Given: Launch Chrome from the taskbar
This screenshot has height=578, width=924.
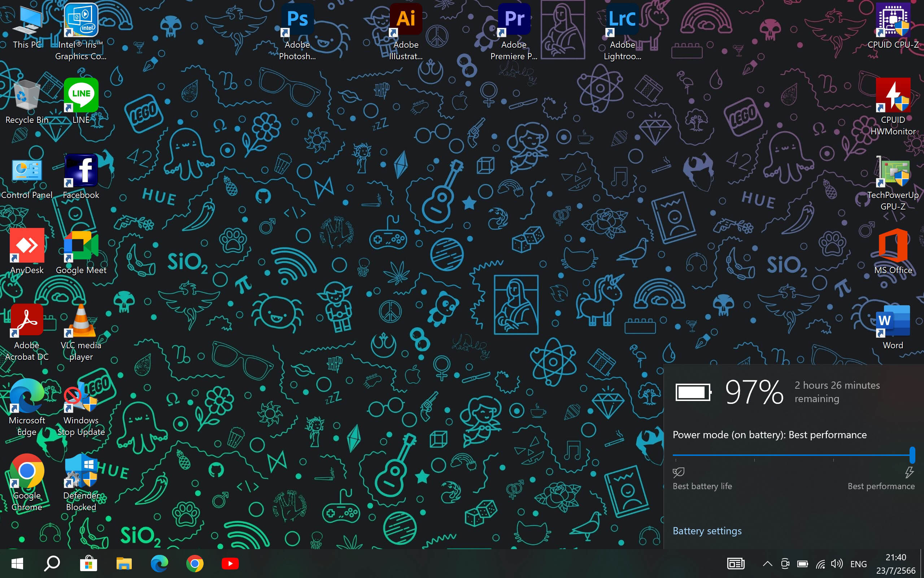Looking at the screenshot, I should coord(195,564).
